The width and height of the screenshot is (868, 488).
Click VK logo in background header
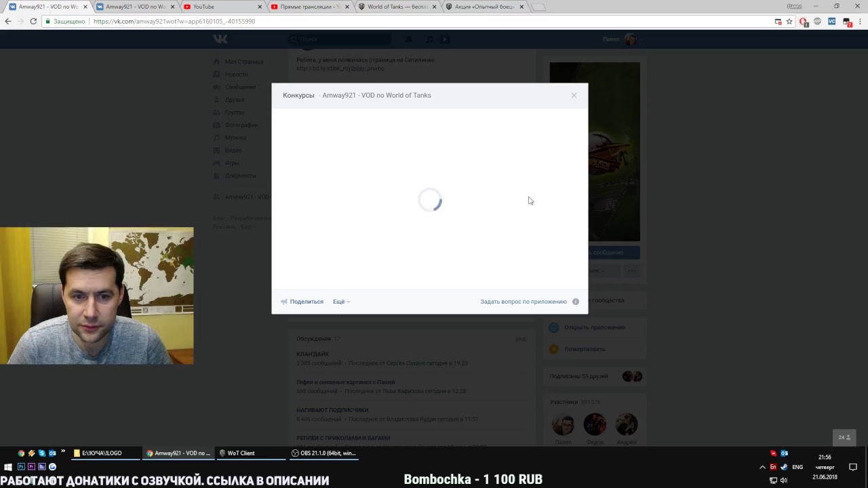[x=220, y=39]
